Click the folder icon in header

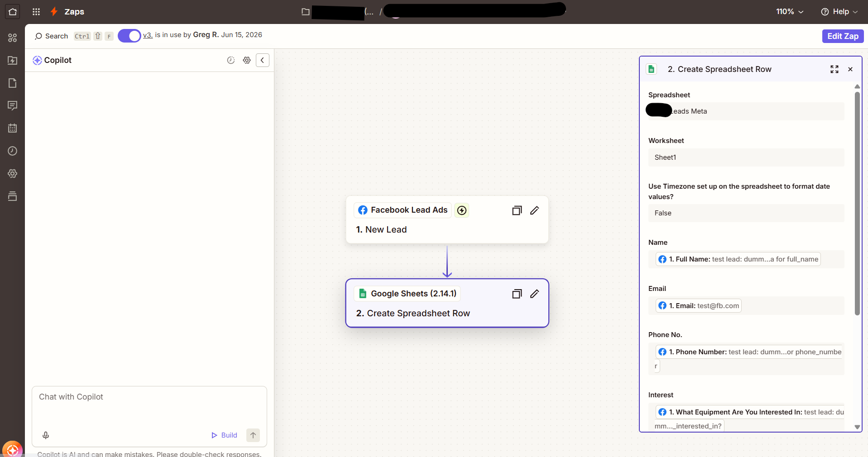pos(306,12)
